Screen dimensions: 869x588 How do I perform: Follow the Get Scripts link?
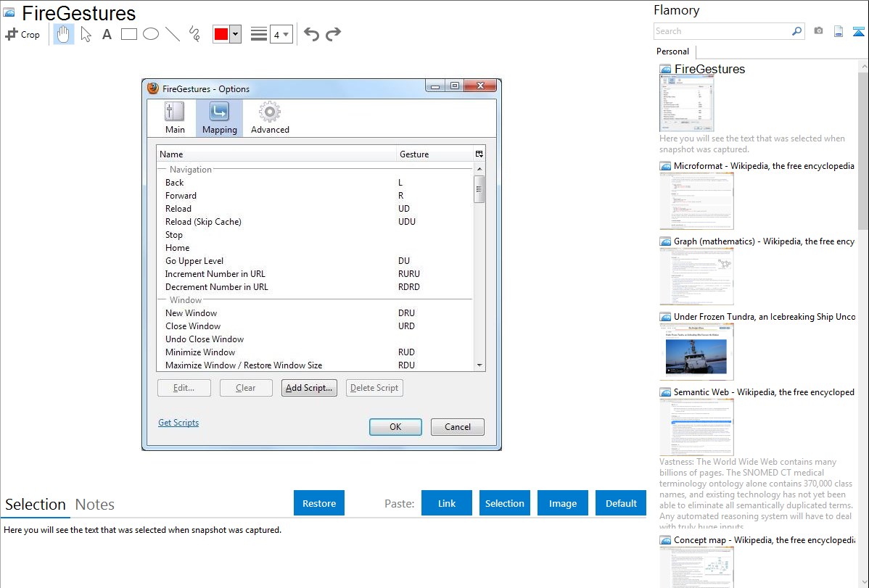(x=178, y=422)
